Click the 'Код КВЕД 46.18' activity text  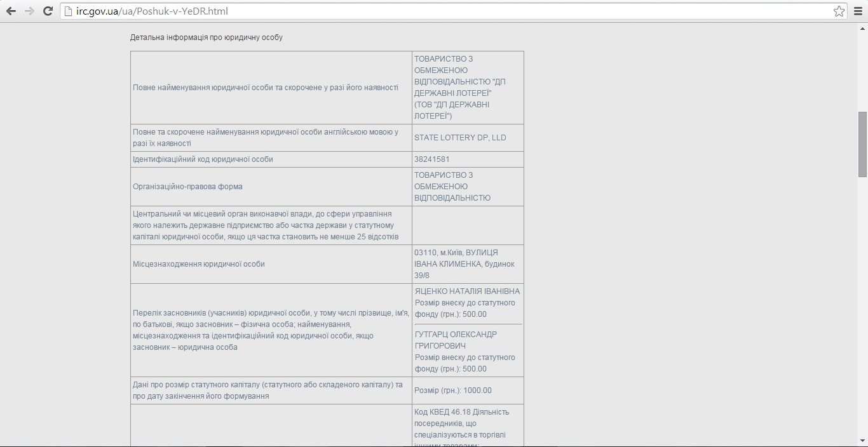pyautogui.click(x=461, y=427)
